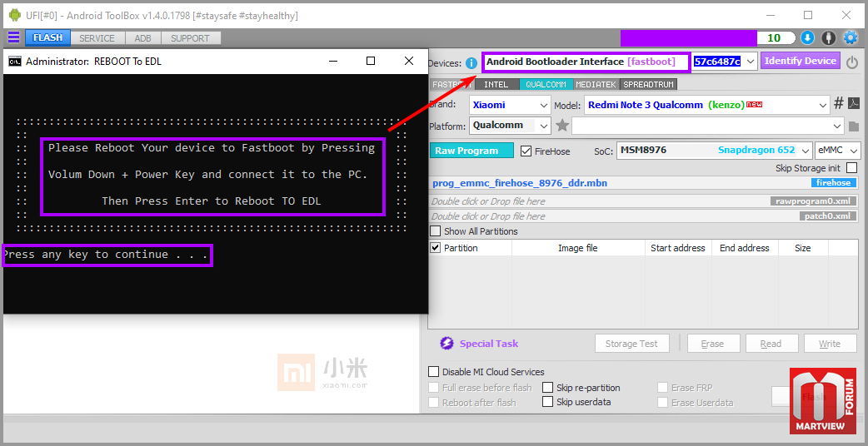Open the Platform dropdown showing Qualcomm

(510, 126)
